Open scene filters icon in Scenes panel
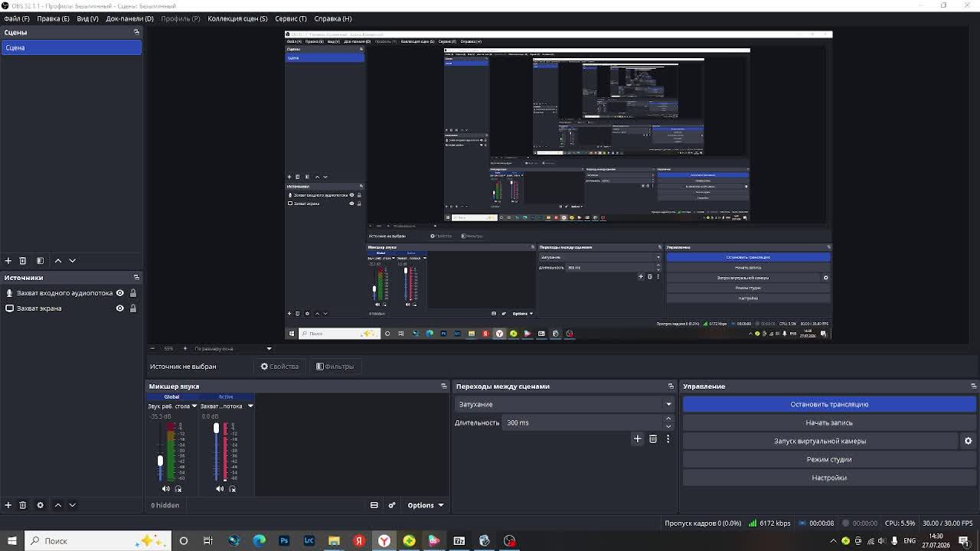This screenshot has width=980, height=551. pos(40,260)
